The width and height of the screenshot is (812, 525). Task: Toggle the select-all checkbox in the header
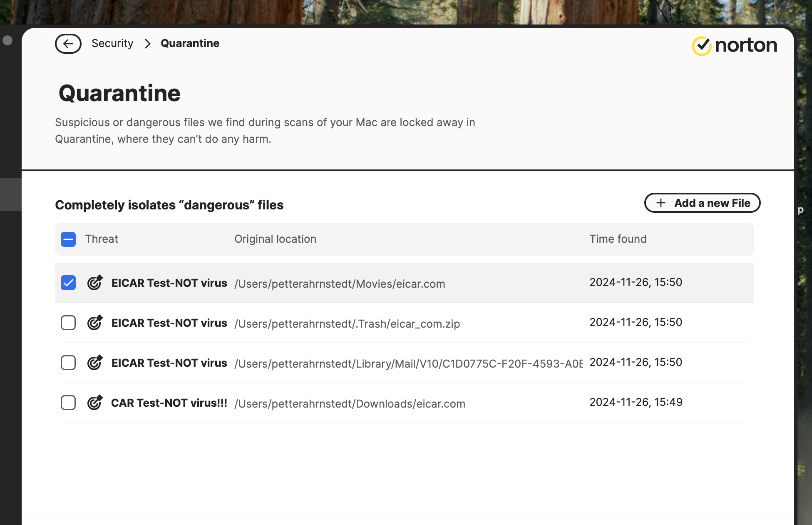pyautogui.click(x=68, y=239)
